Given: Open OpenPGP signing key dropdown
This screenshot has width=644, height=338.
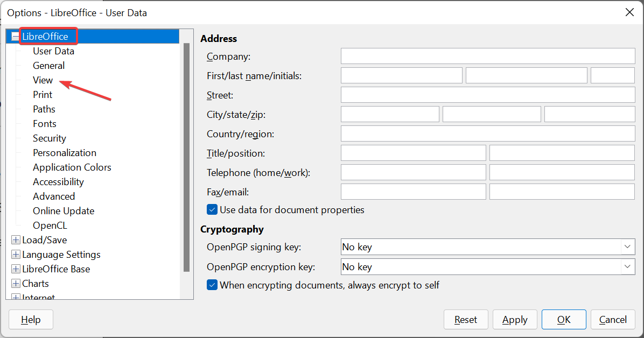Looking at the screenshot, I should (x=627, y=247).
